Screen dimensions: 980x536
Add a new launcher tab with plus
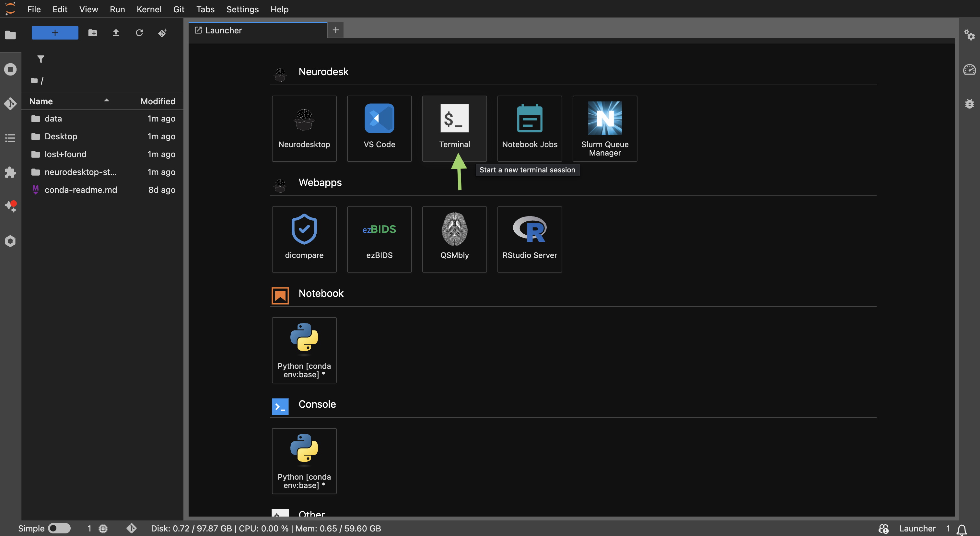point(335,30)
